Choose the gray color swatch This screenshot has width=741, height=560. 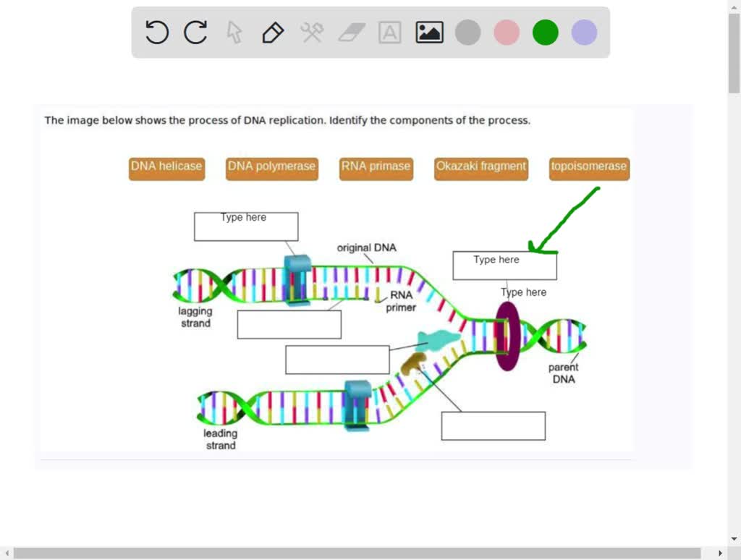pos(467,32)
